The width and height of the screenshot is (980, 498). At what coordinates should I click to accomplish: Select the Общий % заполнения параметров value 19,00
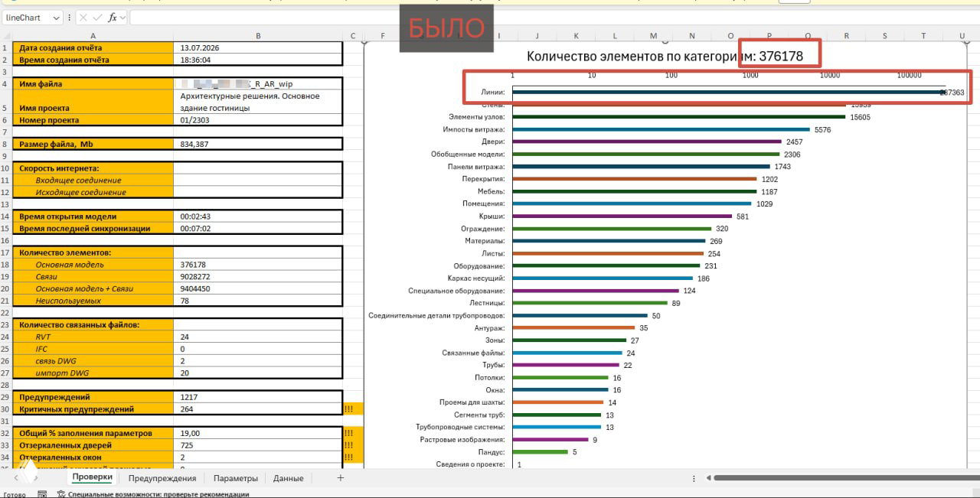(258, 433)
